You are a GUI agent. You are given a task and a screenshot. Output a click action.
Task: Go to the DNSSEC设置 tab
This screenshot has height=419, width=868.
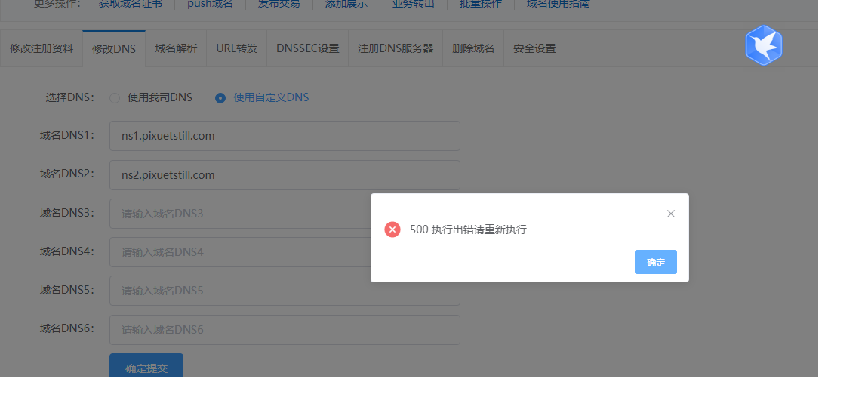coord(307,48)
